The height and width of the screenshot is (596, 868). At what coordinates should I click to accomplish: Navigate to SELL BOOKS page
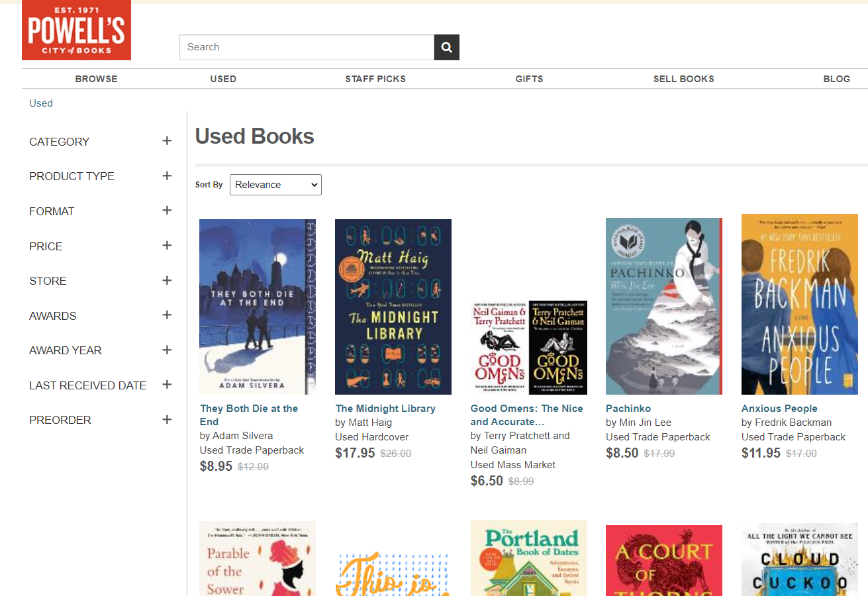pos(683,78)
